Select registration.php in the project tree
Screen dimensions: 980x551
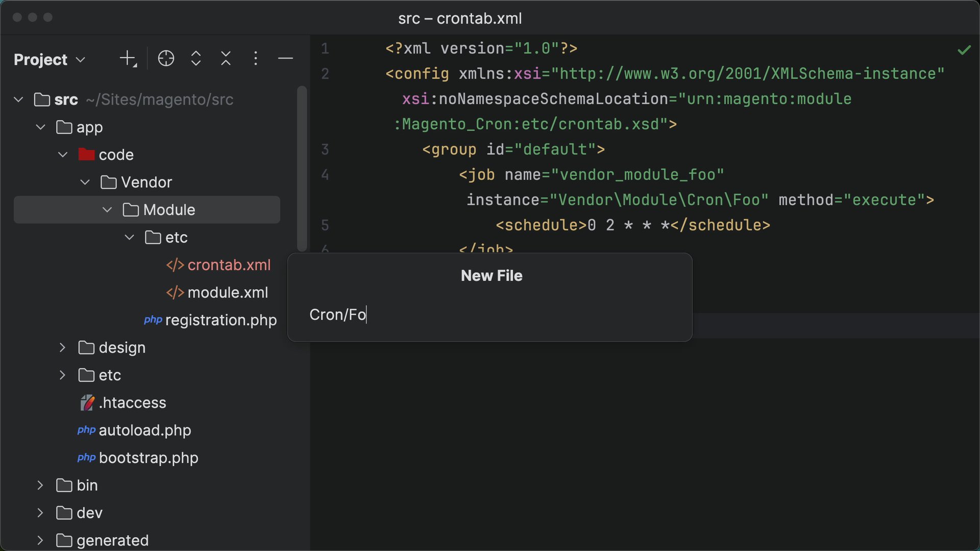coord(221,320)
